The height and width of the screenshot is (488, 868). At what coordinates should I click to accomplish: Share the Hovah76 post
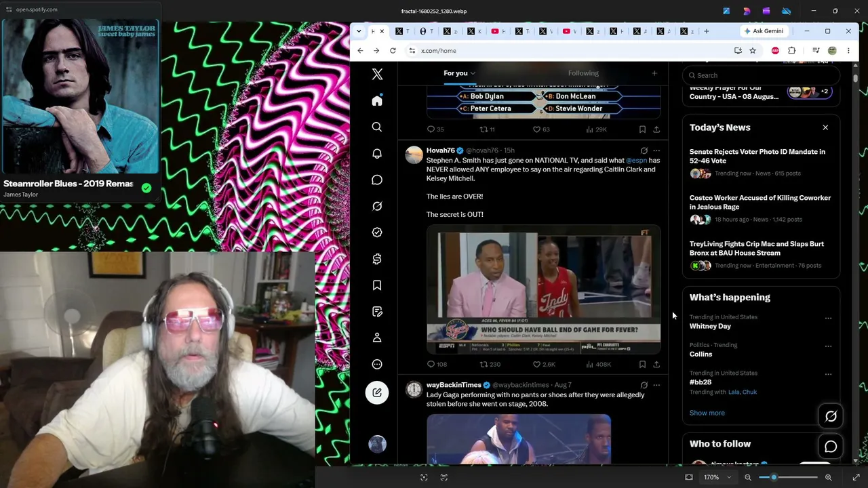(656, 365)
